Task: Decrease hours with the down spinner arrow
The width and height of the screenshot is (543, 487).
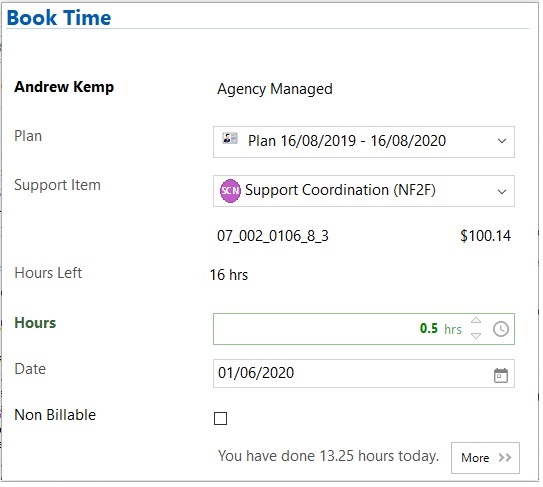Action: click(476, 336)
